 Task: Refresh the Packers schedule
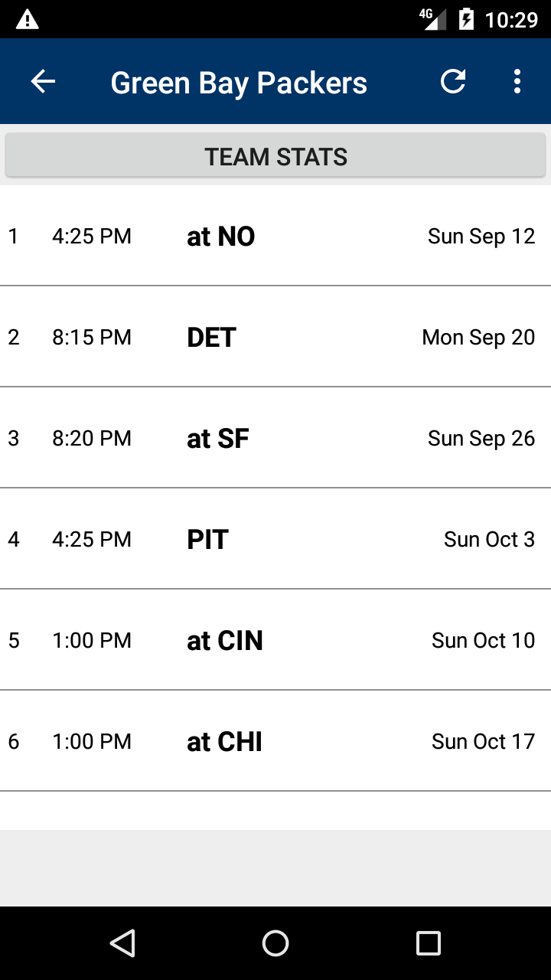pos(453,81)
